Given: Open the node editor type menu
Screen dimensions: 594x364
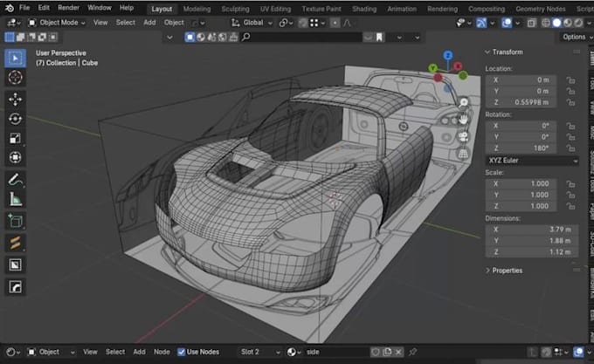Looking at the screenshot, I should pos(13,353).
